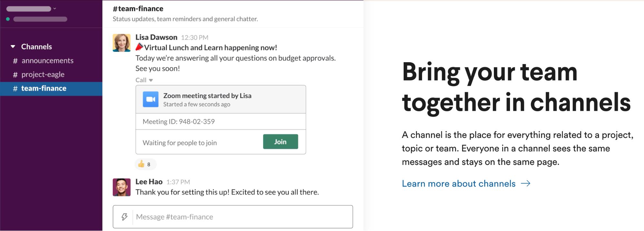
Task: Click the #team-finance channel header title
Action: [x=138, y=9]
